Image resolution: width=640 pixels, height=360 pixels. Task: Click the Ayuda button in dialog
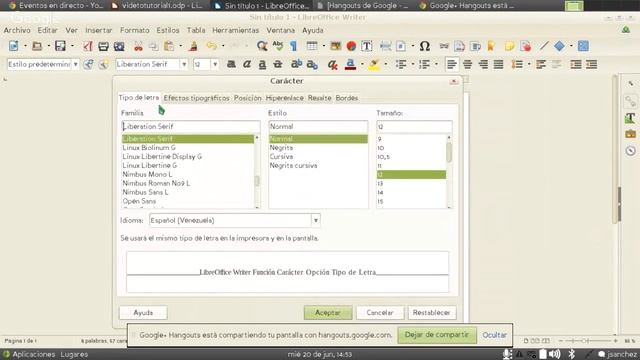tap(143, 313)
